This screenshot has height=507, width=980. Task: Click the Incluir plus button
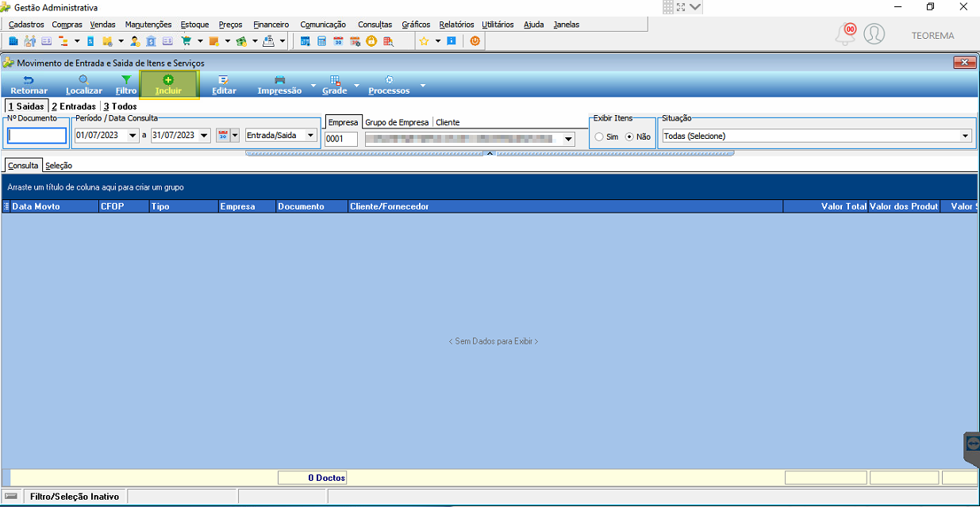coord(168,85)
